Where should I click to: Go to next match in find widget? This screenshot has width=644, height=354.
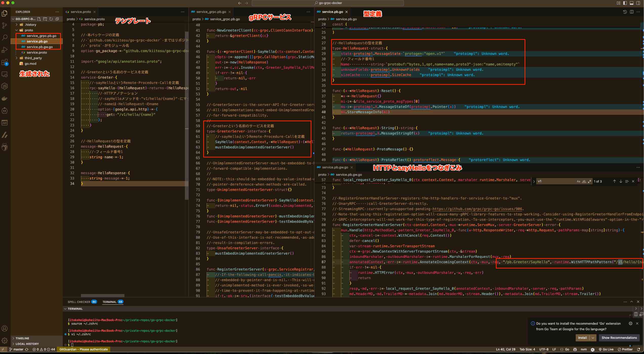point(620,181)
